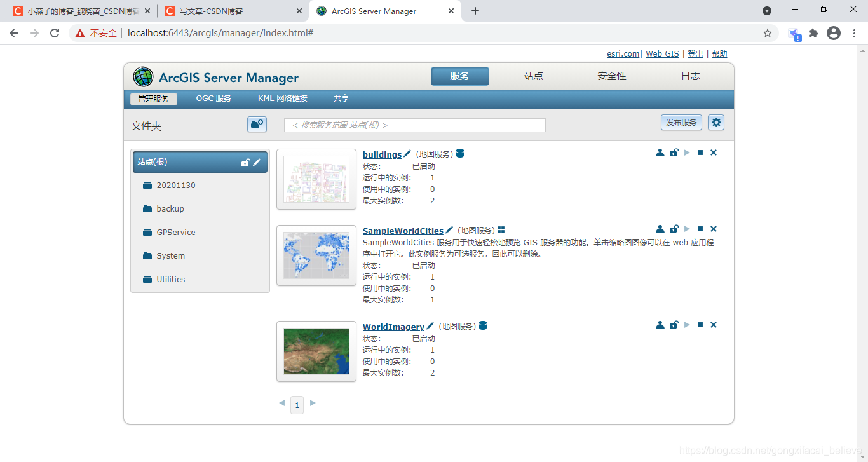Select the 管理服务 sub-tab
The height and width of the screenshot is (462, 868).
click(x=154, y=99)
